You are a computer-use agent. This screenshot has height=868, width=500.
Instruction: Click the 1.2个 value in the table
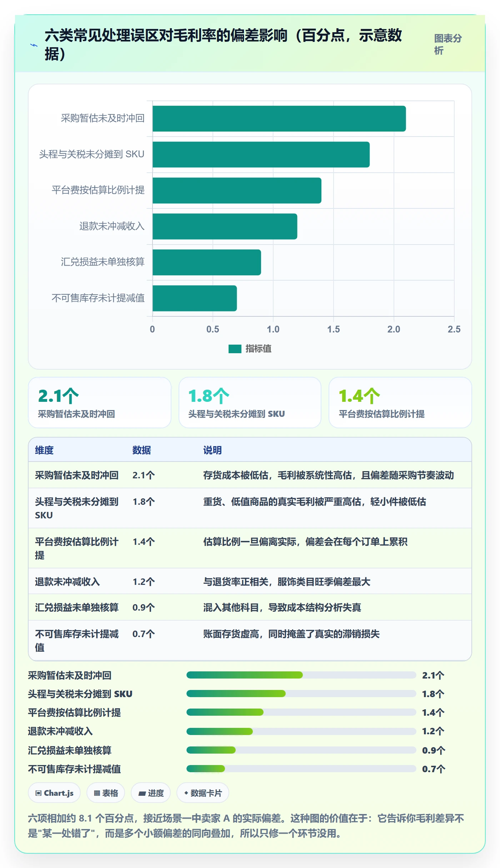tap(144, 582)
